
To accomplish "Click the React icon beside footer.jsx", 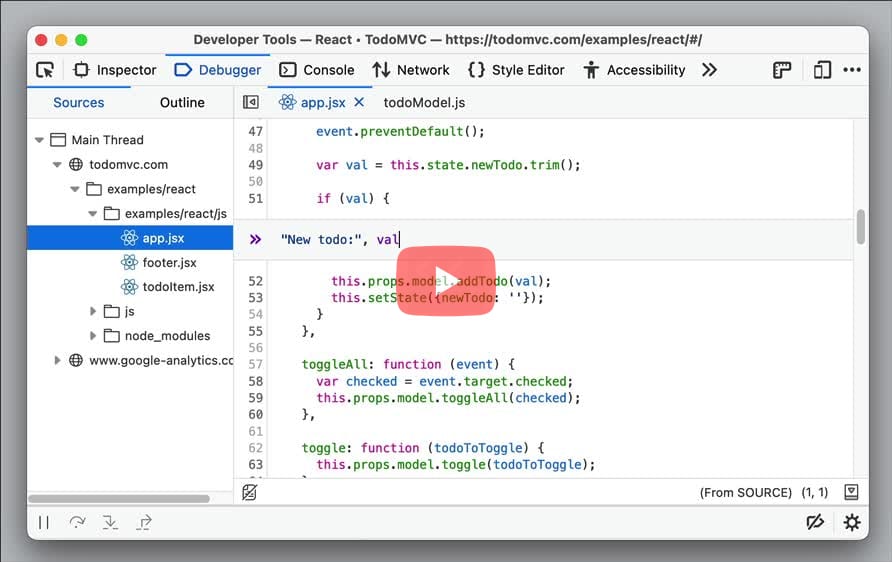I will [129, 262].
